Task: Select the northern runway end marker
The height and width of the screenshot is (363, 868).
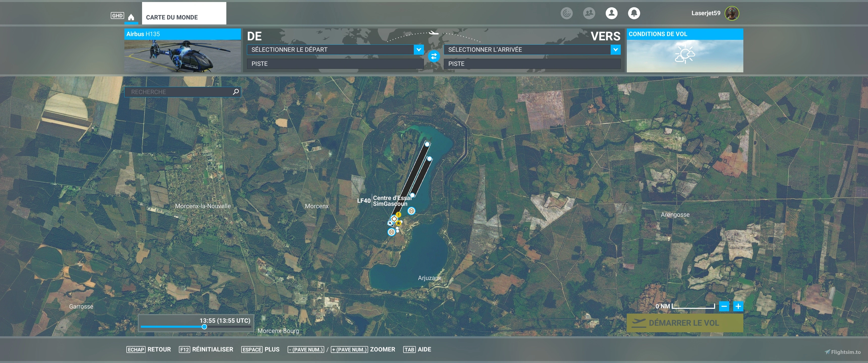Action: (427, 144)
